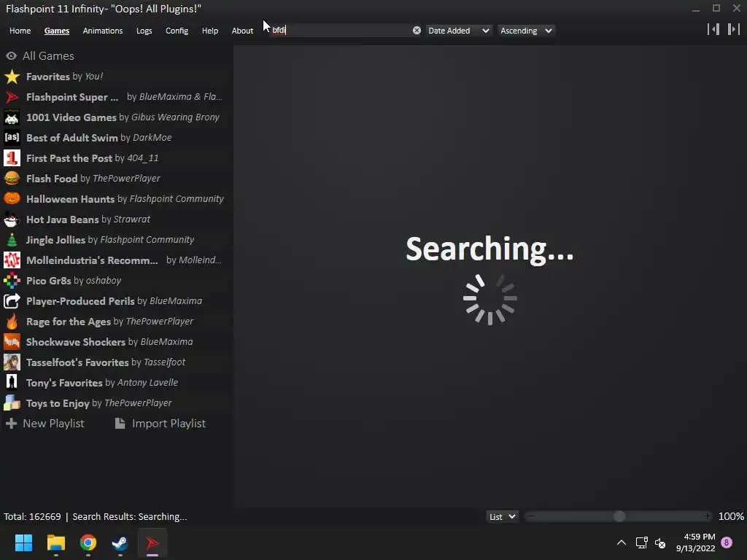Image resolution: width=747 pixels, height=560 pixels.
Task: Click the muted volume tray icon
Action: (660, 542)
